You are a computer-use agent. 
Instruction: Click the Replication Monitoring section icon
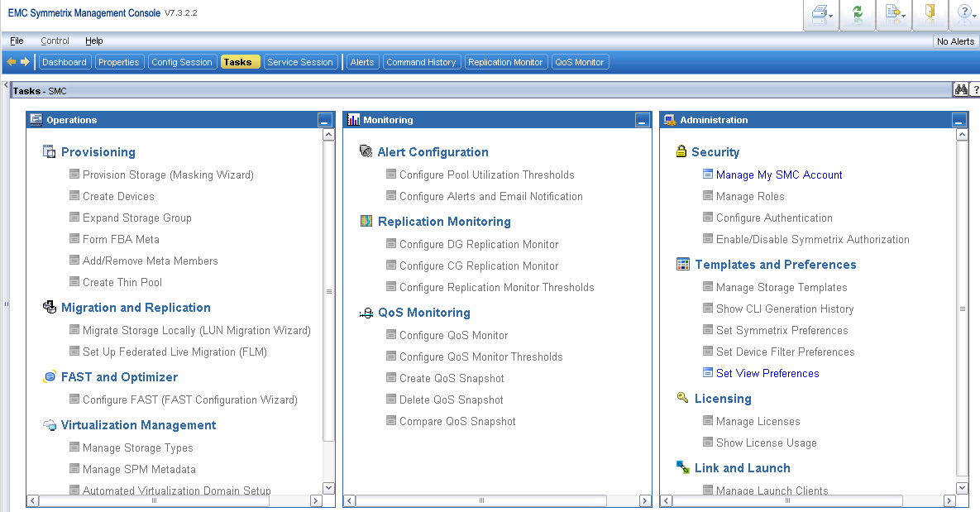(x=366, y=221)
